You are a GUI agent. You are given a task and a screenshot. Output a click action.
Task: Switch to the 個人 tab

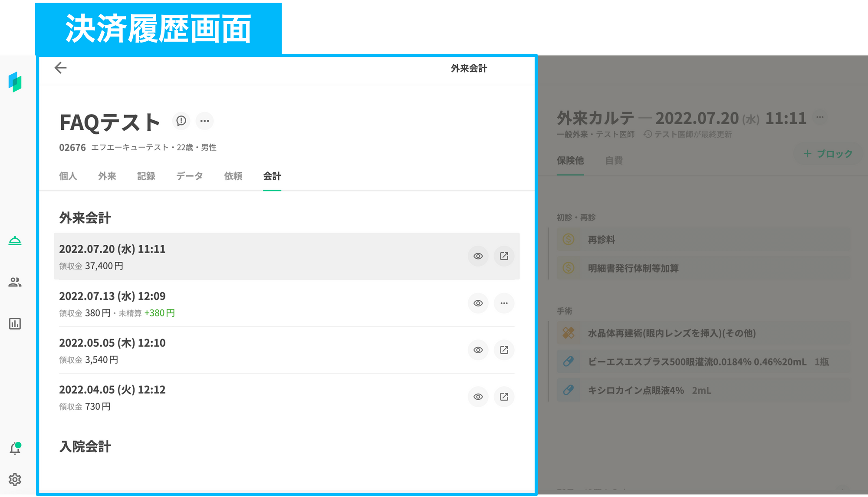(x=68, y=176)
